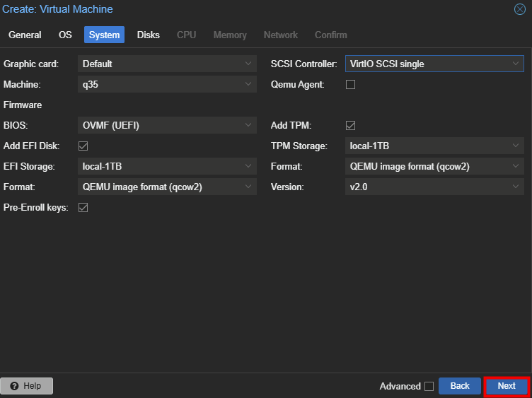The image size is (532, 398).
Task: Click the EFI Storage label
Action: (x=29, y=166)
